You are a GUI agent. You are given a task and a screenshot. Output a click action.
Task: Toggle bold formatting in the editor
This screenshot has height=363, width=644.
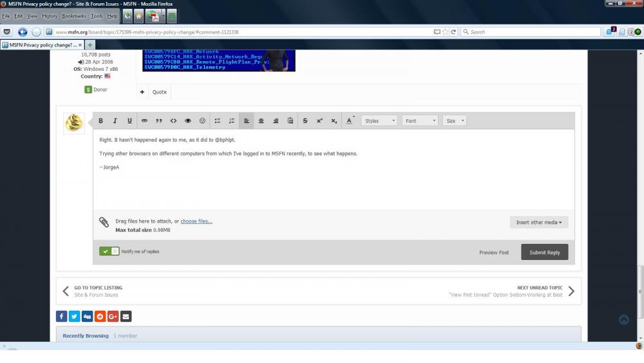[100, 121]
